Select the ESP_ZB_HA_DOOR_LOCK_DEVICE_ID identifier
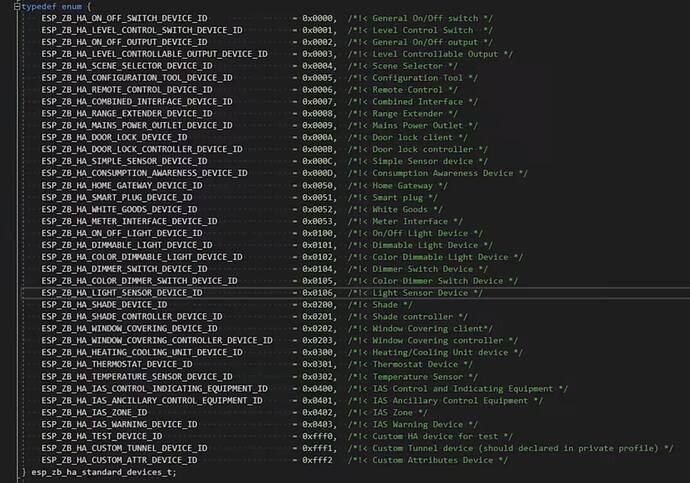Viewport: 690px width, 483px height. pos(115,137)
